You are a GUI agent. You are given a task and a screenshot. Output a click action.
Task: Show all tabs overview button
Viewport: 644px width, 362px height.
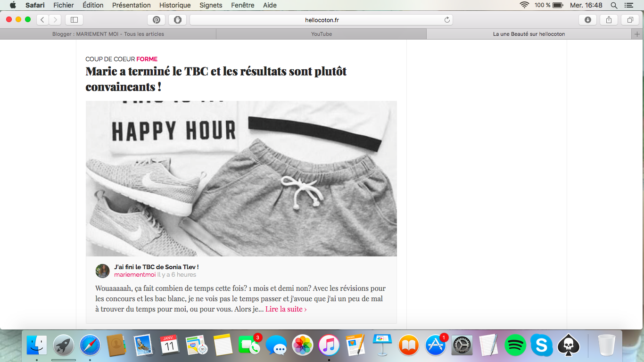[x=630, y=20]
